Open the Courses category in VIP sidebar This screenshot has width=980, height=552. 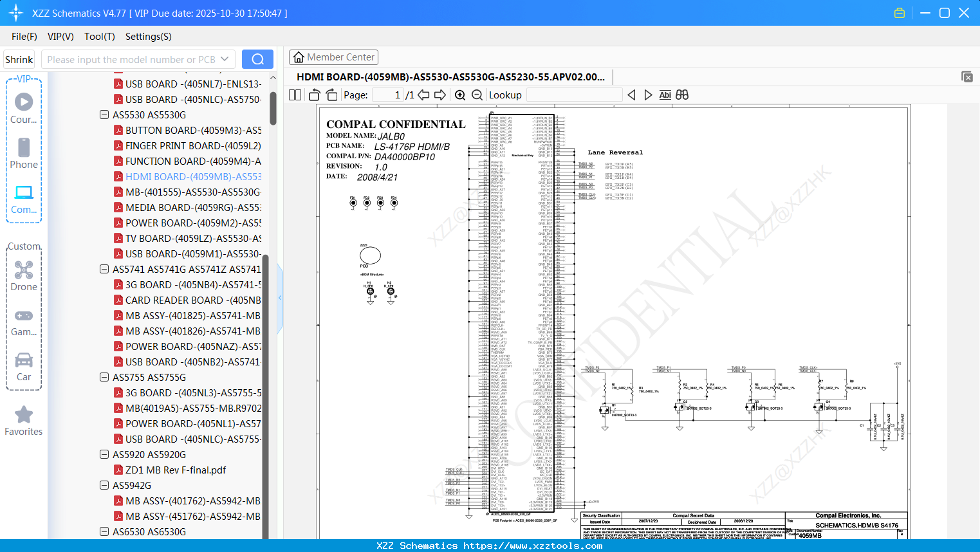coord(24,109)
